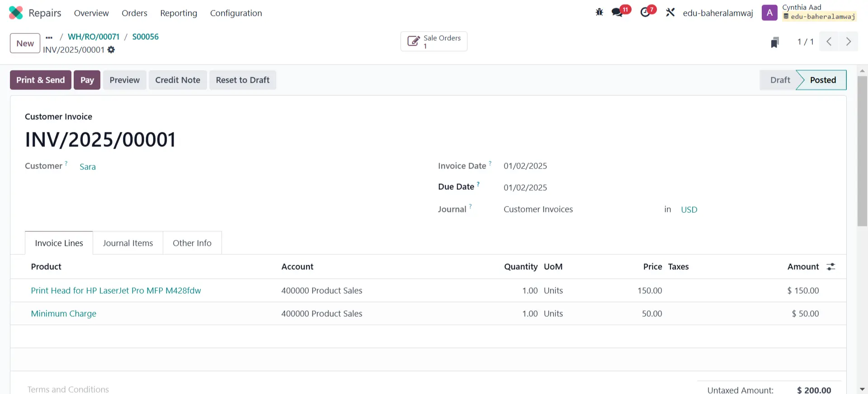Screen dimensions: 868x394
Task: Switch to the Journal Items tab
Action: point(127,243)
